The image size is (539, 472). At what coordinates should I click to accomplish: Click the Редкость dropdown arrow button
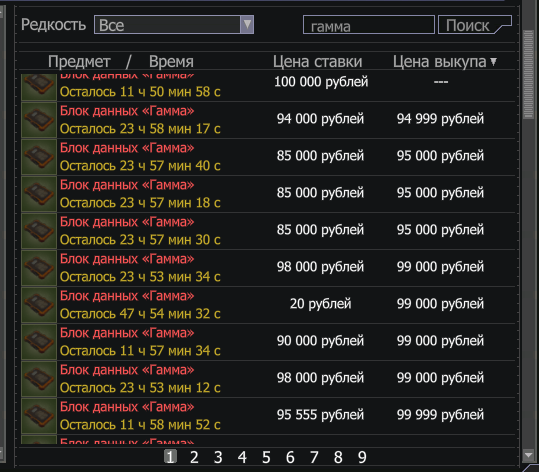pyautogui.click(x=247, y=24)
